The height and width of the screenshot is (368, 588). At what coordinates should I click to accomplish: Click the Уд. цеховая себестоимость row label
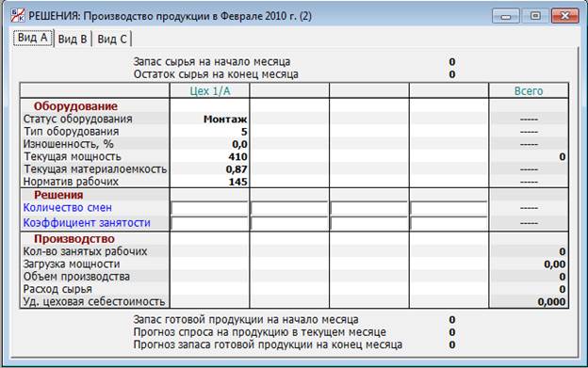pyautogui.click(x=94, y=301)
